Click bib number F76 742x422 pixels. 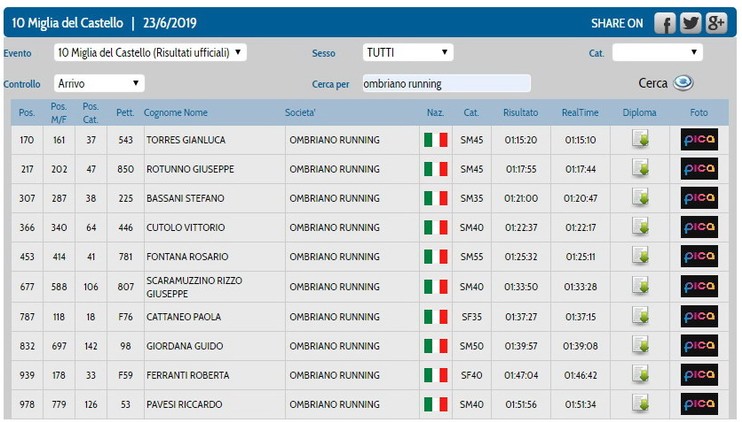(x=125, y=317)
